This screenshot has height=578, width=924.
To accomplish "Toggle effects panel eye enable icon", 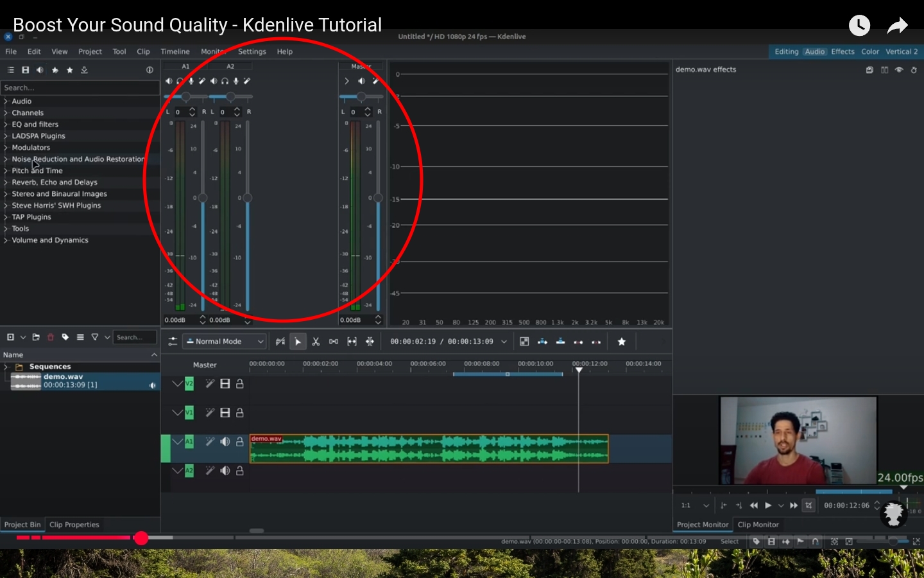I will 899,70.
